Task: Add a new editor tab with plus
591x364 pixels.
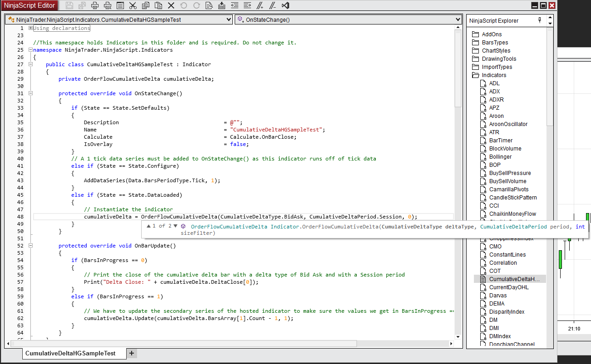Action: click(132, 353)
